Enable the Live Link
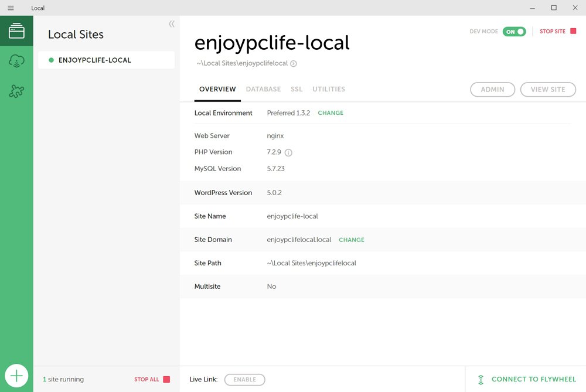Screen dimensions: 586x392 245,380
